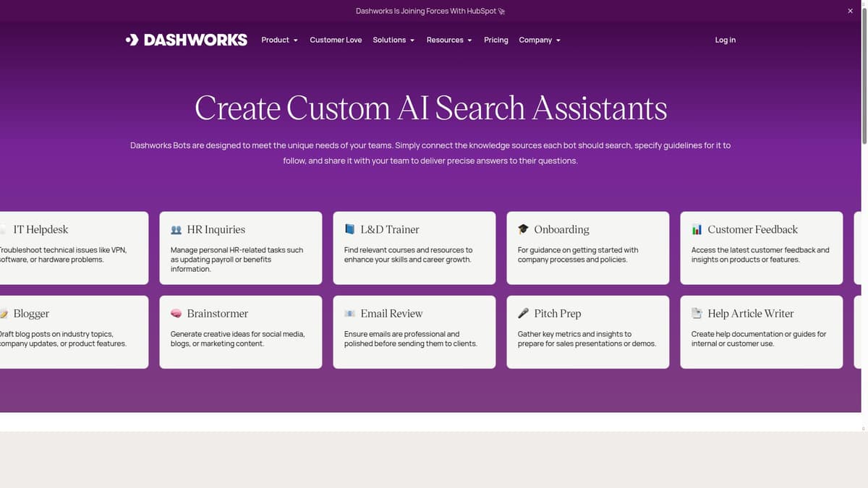Select the Help Article Writer page icon
The image size is (868, 488).
coord(695,313)
